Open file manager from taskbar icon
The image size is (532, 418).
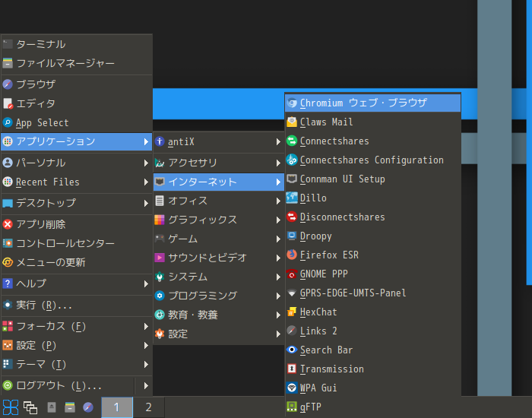tap(70, 407)
